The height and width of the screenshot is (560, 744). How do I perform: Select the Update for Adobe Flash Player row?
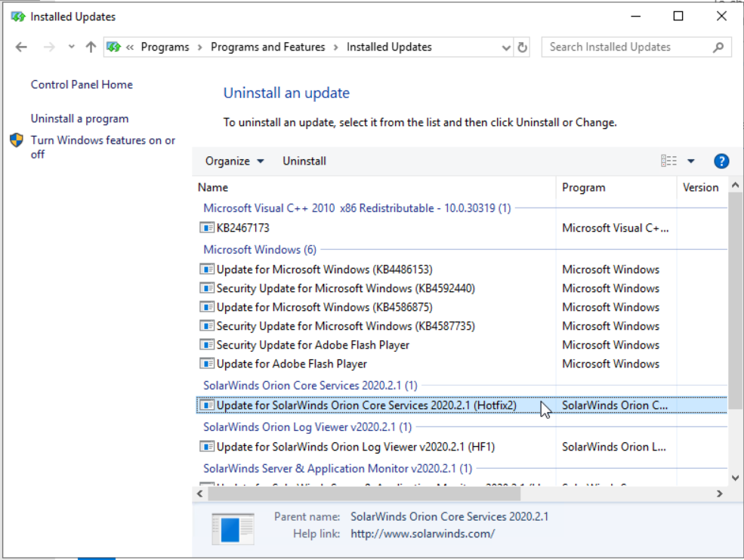[462, 365]
